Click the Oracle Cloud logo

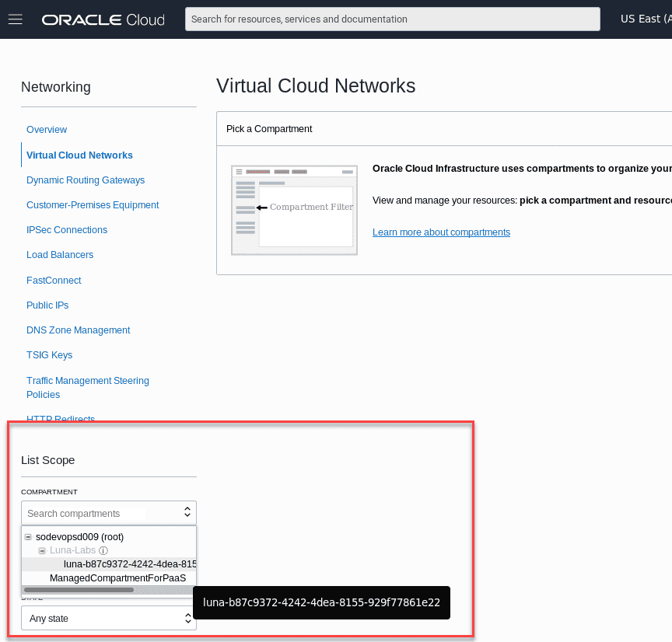click(102, 19)
